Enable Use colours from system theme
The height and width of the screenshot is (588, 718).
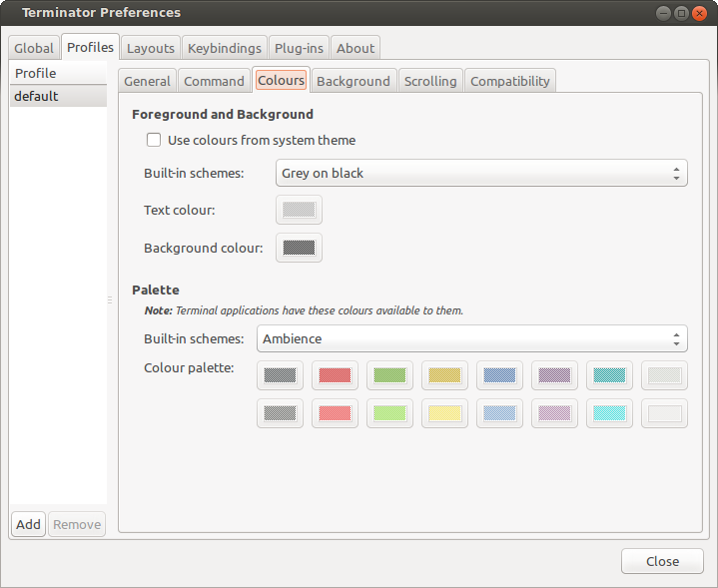click(x=154, y=140)
